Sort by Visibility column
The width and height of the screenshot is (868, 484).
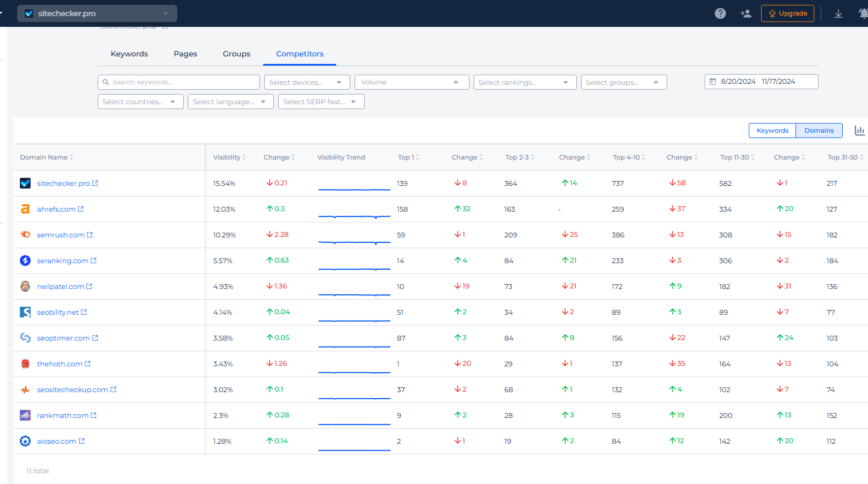229,157
